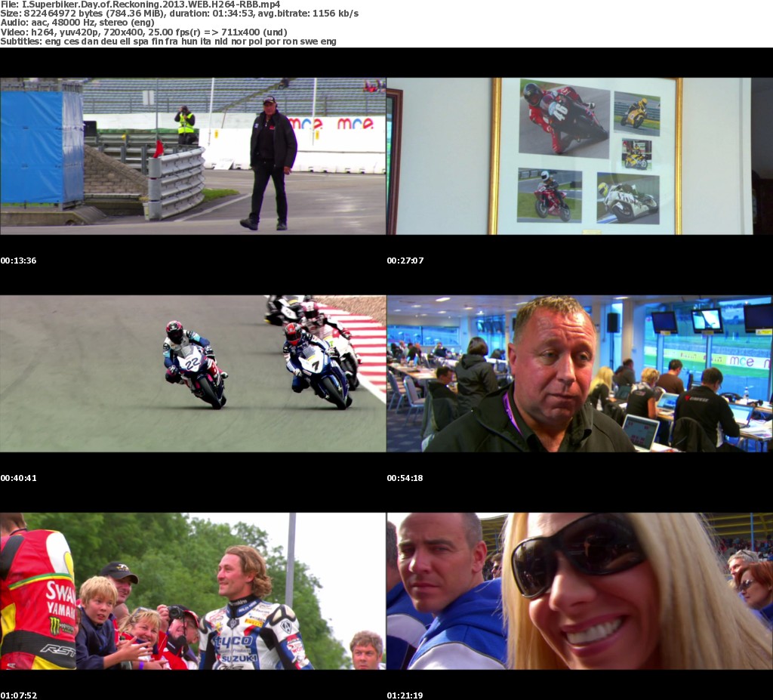The width and height of the screenshot is (773, 700).
Task: Click the thumbnail at 00:13:36 of man walking
Action: click(192, 156)
